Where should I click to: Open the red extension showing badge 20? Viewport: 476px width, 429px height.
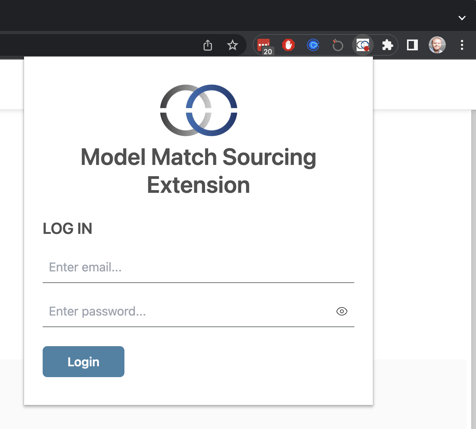(x=264, y=46)
